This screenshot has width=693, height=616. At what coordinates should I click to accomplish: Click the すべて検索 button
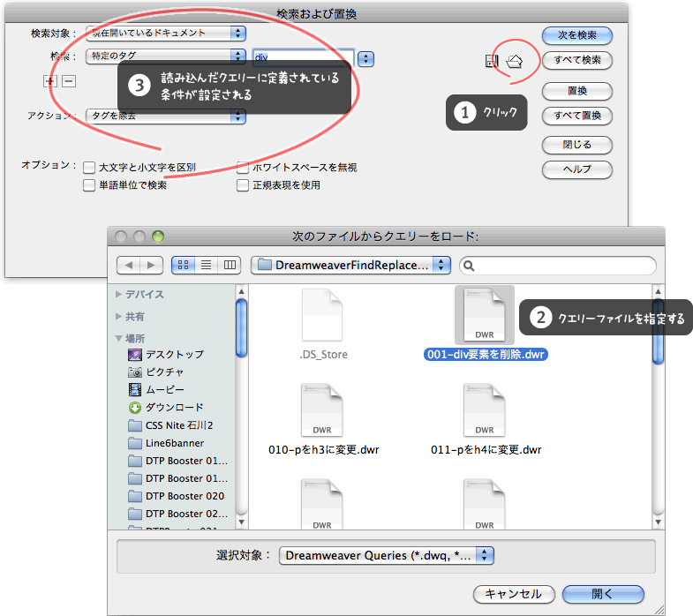click(x=577, y=60)
